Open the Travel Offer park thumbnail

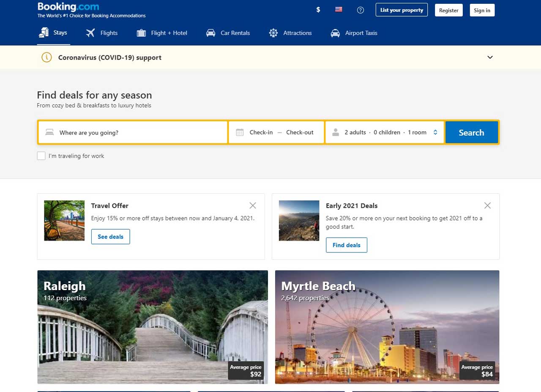(x=64, y=220)
